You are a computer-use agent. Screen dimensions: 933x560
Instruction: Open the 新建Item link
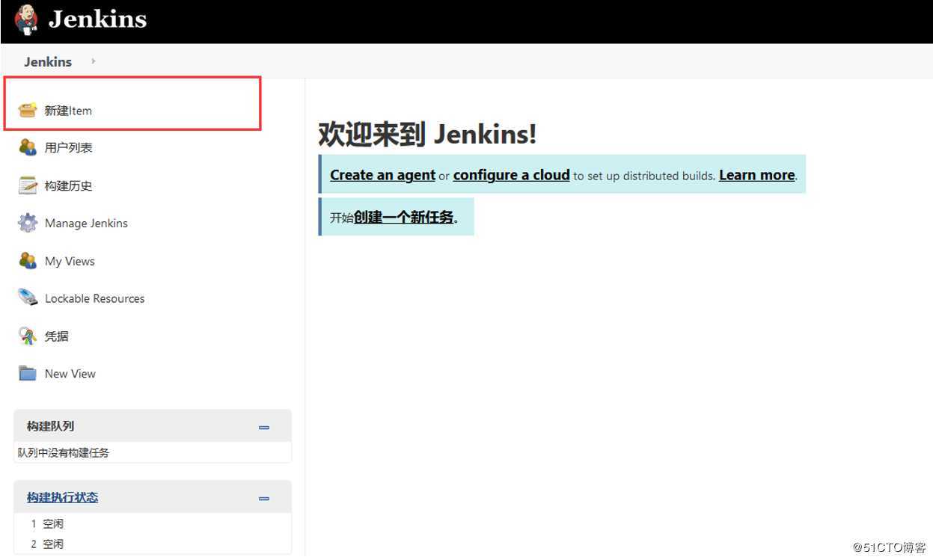pyautogui.click(x=68, y=111)
